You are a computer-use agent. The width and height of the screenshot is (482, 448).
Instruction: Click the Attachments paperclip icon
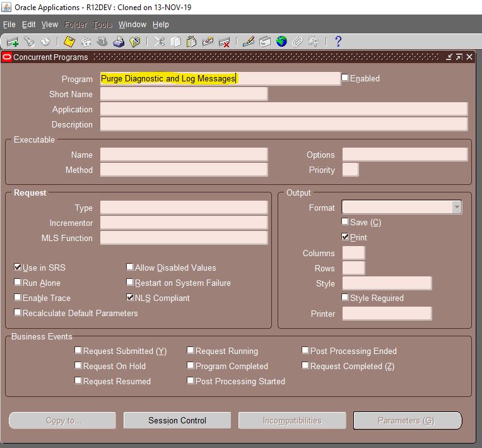[x=298, y=42]
